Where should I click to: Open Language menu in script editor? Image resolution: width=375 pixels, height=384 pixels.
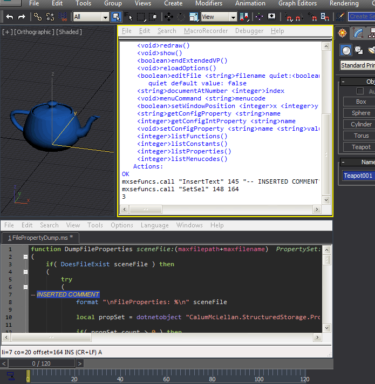click(154, 225)
